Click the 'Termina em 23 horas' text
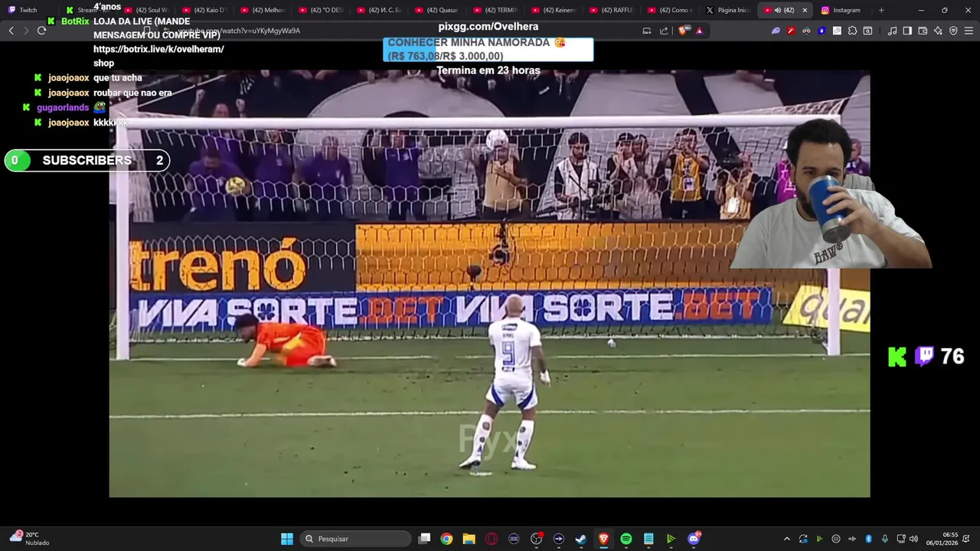This screenshot has height=551, width=980. [x=488, y=70]
